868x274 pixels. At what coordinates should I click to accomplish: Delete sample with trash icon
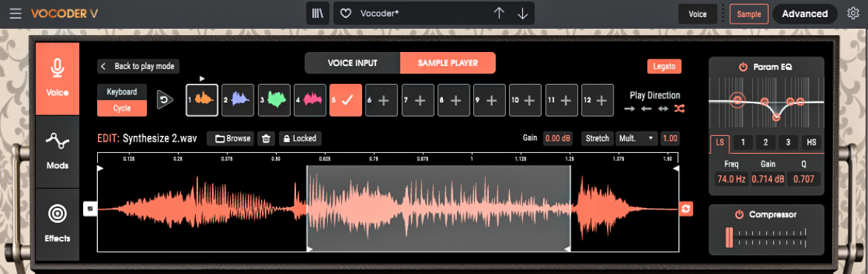click(266, 138)
